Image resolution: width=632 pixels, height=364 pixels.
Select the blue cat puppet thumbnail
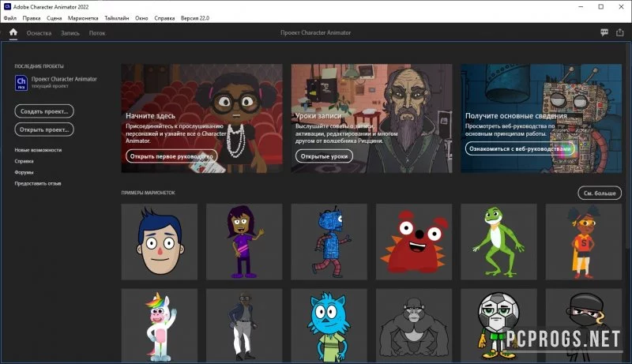coord(329,325)
